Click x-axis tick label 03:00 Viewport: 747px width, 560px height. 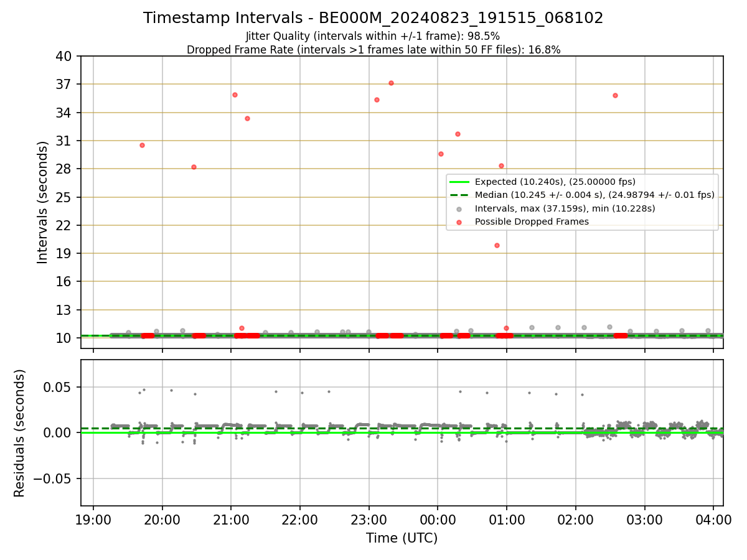coord(644,519)
